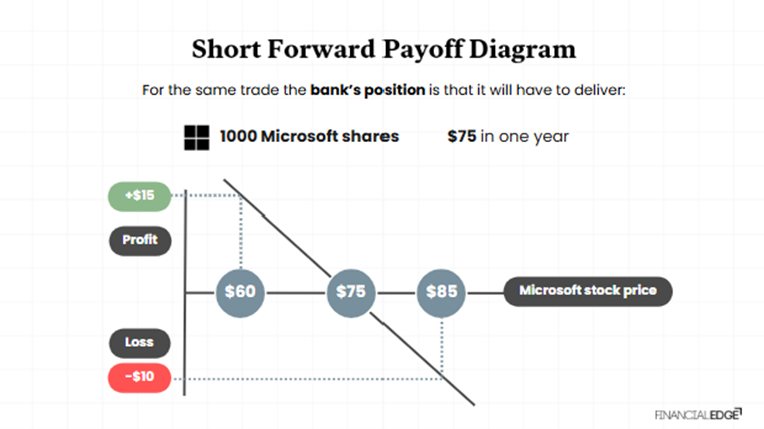Click the red -$10 badge
The height and width of the screenshot is (429, 764).
(x=140, y=378)
